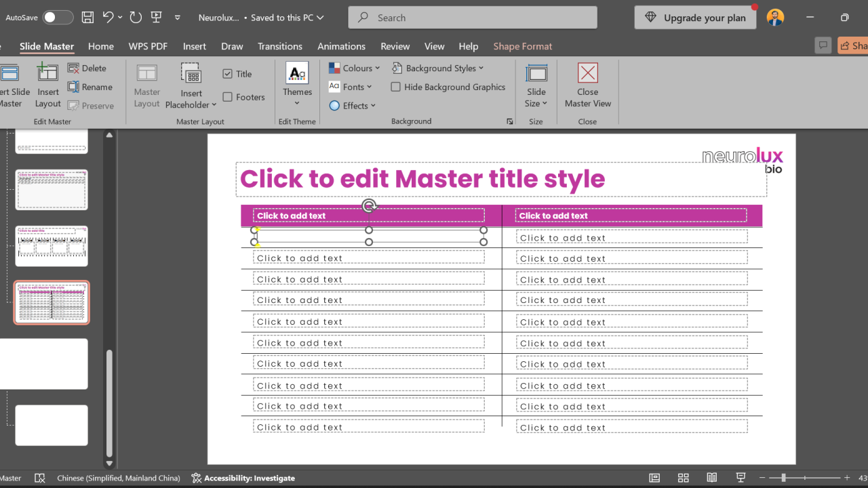Uncheck the Title checkbox
The height and width of the screenshot is (488, 868).
point(227,74)
